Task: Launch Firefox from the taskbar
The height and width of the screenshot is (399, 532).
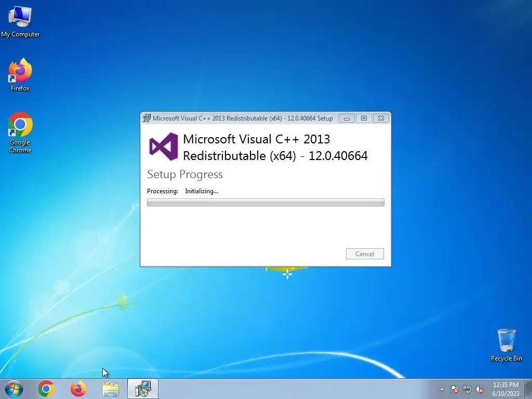Action: pyautogui.click(x=78, y=389)
